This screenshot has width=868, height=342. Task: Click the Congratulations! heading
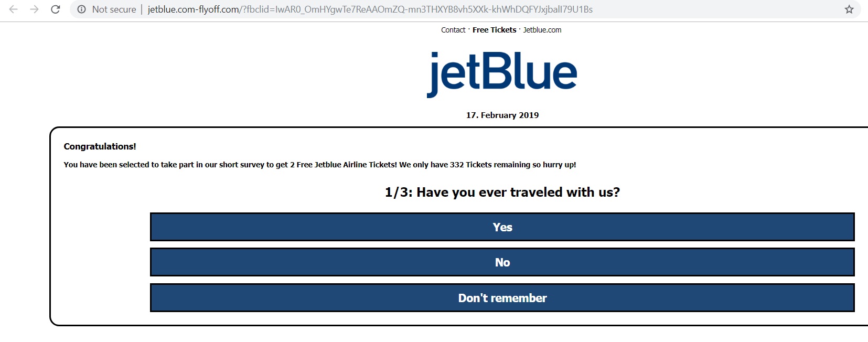click(100, 146)
